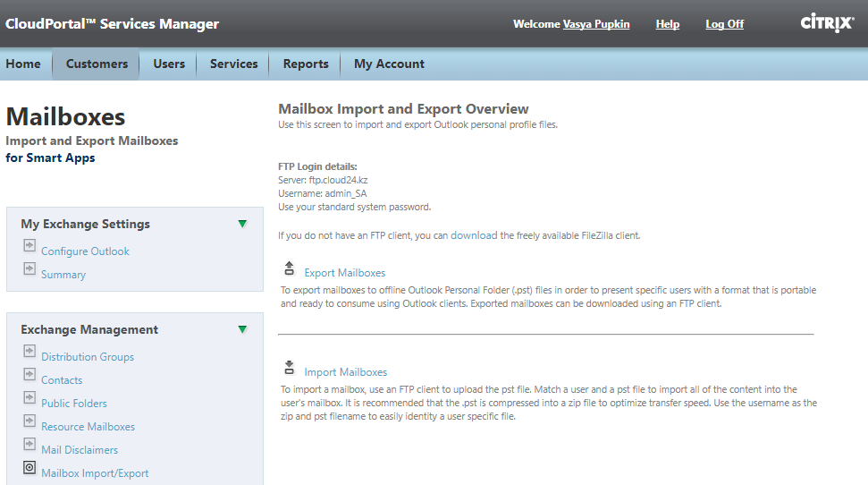Follow the download link for FileZilla
This screenshot has width=868, height=485.
click(x=473, y=235)
